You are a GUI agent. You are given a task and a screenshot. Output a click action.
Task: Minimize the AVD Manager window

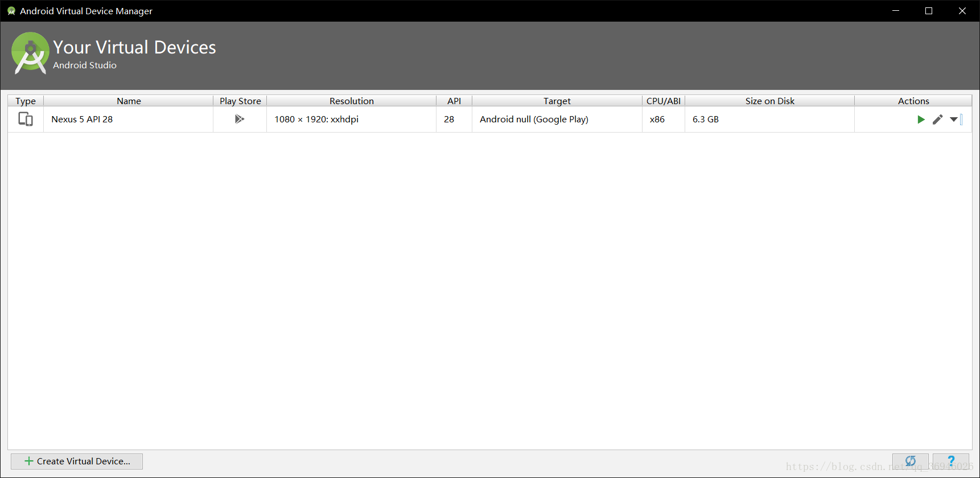(x=896, y=11)
